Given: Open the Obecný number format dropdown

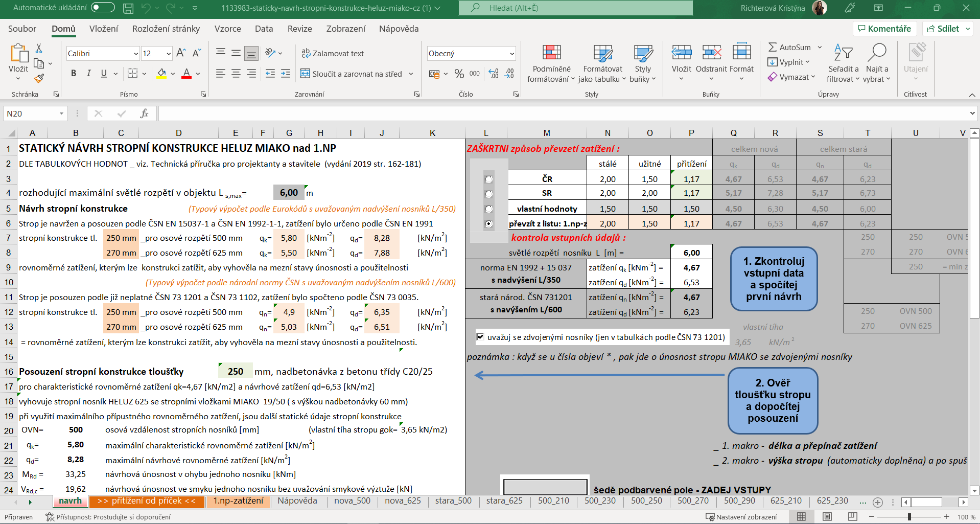Looking at the screenshot, I should [x=511, y=54].
